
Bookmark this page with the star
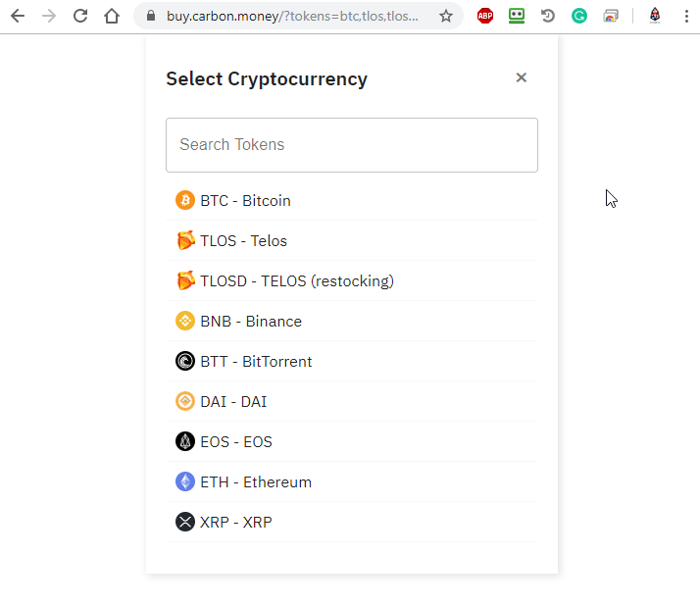(446, 16)
